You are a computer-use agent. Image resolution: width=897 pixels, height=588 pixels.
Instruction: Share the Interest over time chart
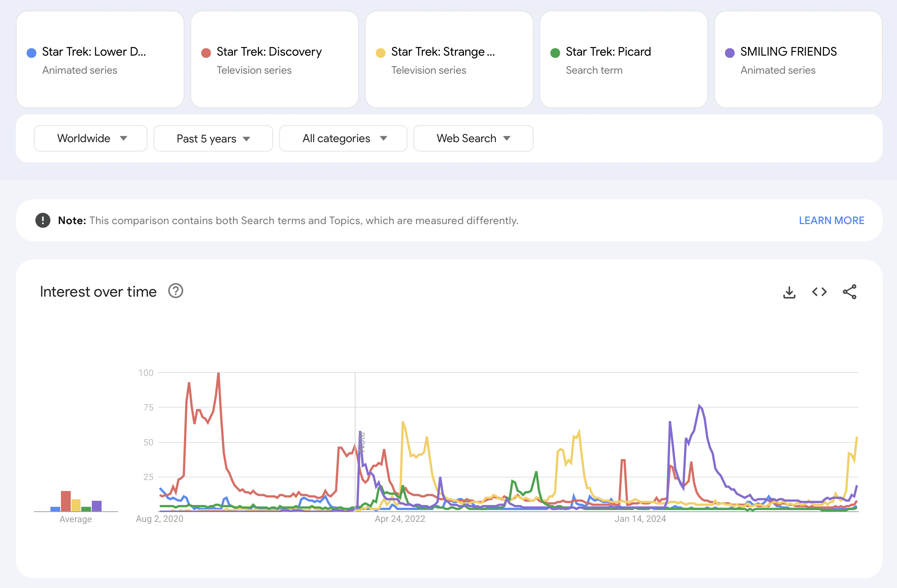pos(850,292)
